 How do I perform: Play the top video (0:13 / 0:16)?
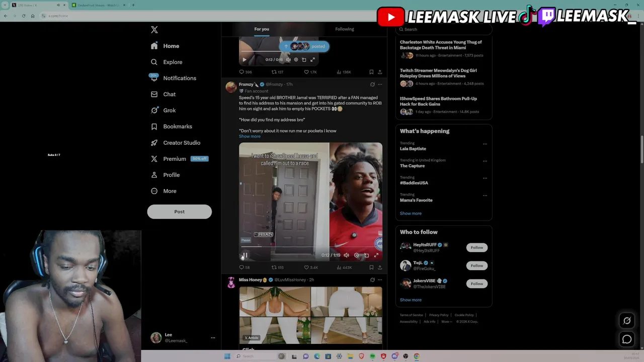(245, 59)
